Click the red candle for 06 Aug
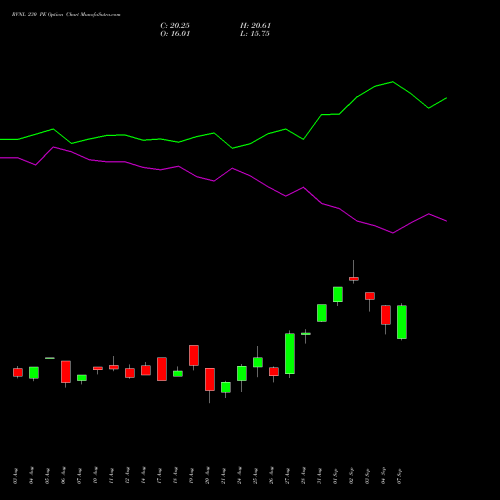This screenshot has height=500, width=500. coord(66,372)
